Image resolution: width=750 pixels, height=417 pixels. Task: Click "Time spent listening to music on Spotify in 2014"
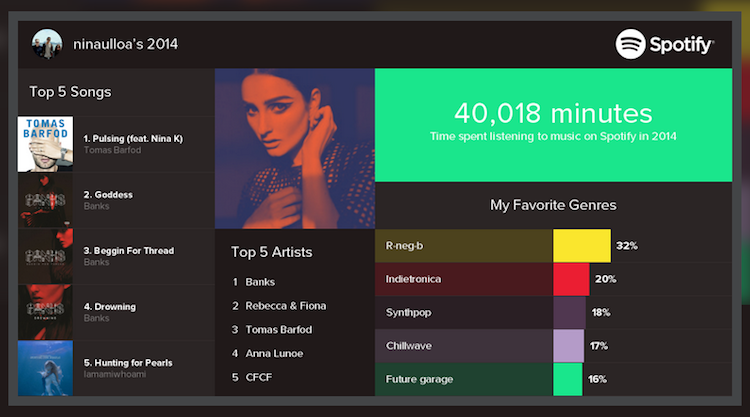(x=553, y=136)
